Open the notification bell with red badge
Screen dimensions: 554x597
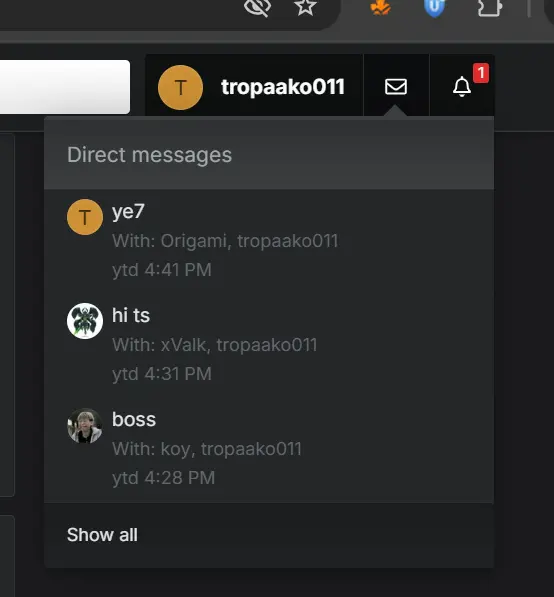tap(462, 86)
